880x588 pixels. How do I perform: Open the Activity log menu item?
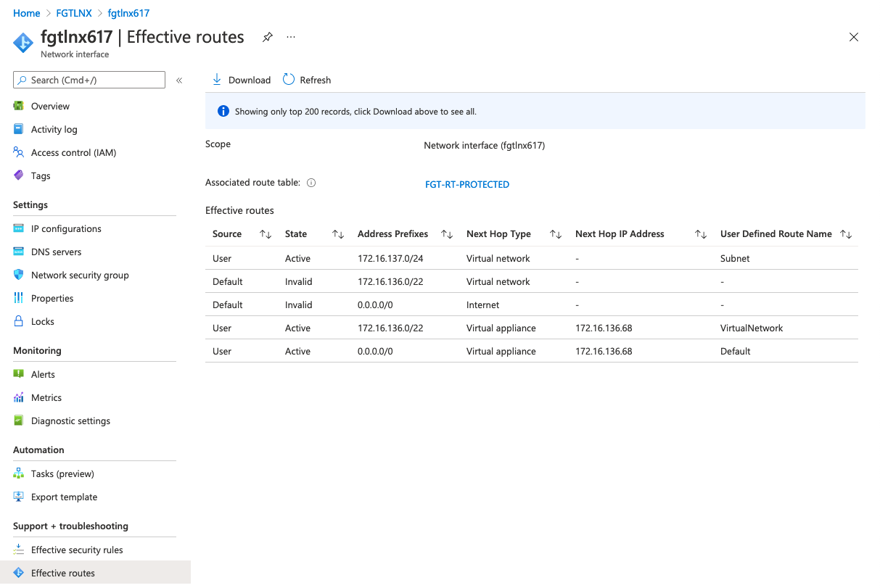(x=54, y=130)
